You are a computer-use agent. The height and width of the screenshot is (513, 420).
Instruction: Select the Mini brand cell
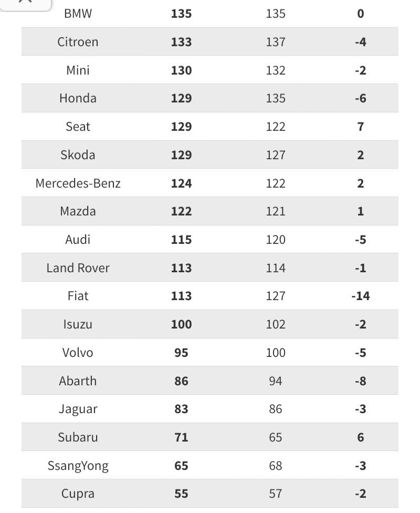pyautogui.click(x=78, y=70)
